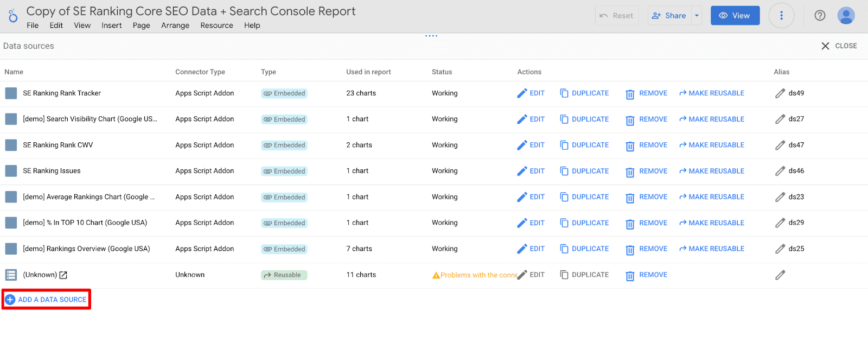
Task: Click the panel drag handle dots
Action: (431, 36)
